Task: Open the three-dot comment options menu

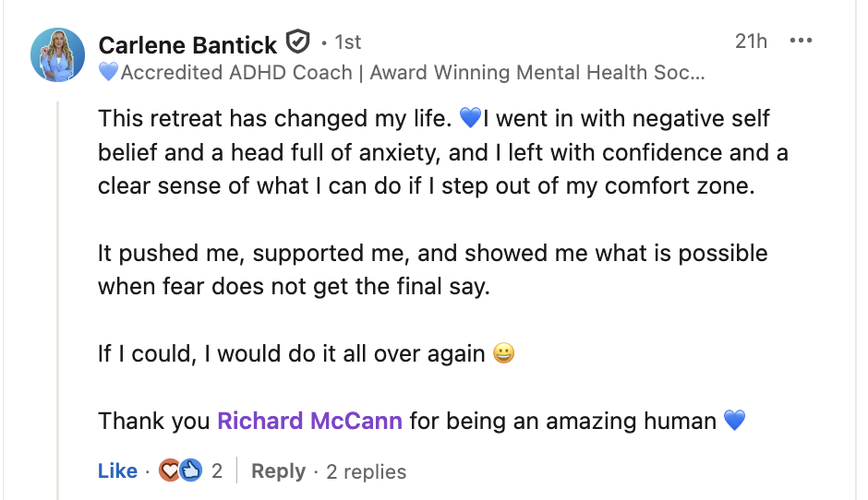Action: pyautogui.click(x=801, y=42)
